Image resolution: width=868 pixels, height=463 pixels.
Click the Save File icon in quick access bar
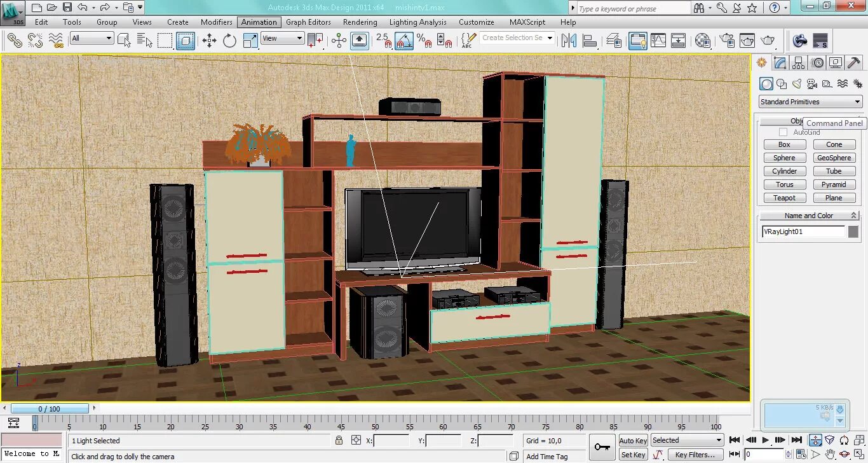click(68, 8)
